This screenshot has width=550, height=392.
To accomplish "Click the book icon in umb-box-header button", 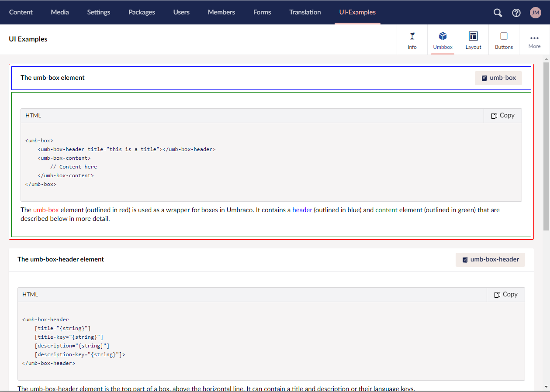I will pyautogui.click(x=465, y=260).
